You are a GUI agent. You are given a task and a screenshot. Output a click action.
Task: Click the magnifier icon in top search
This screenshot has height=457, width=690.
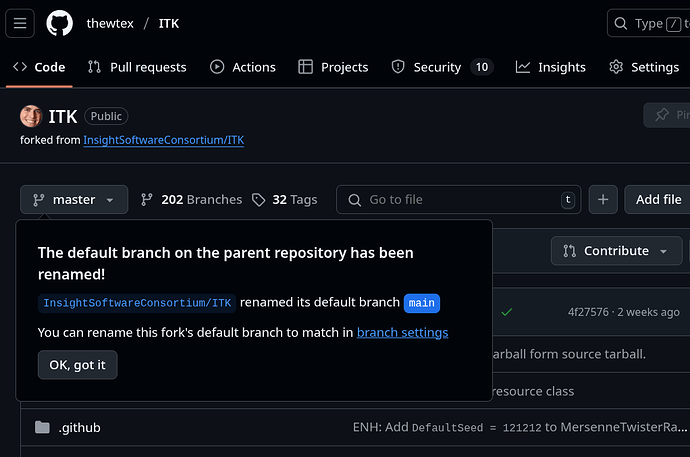pyautogui.click(x=620, y=23)
